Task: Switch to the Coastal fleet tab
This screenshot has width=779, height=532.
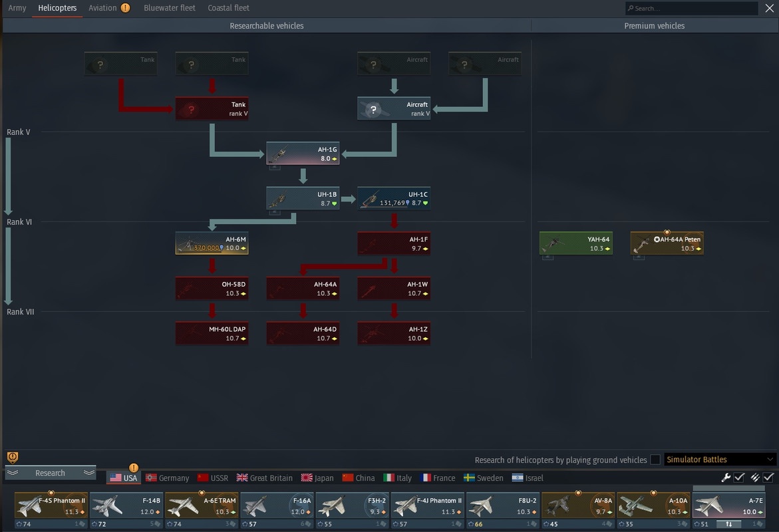Action: (x=229, y=8)
